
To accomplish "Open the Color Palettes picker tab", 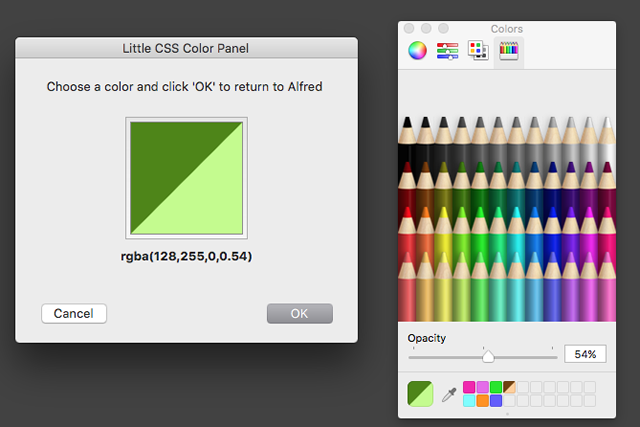I will pos(478,49).
